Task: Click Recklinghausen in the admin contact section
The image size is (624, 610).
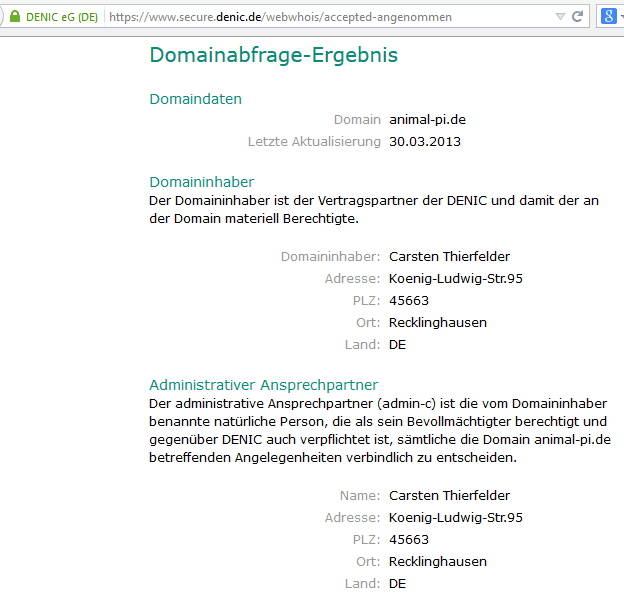Action: (x=438, y=562)
